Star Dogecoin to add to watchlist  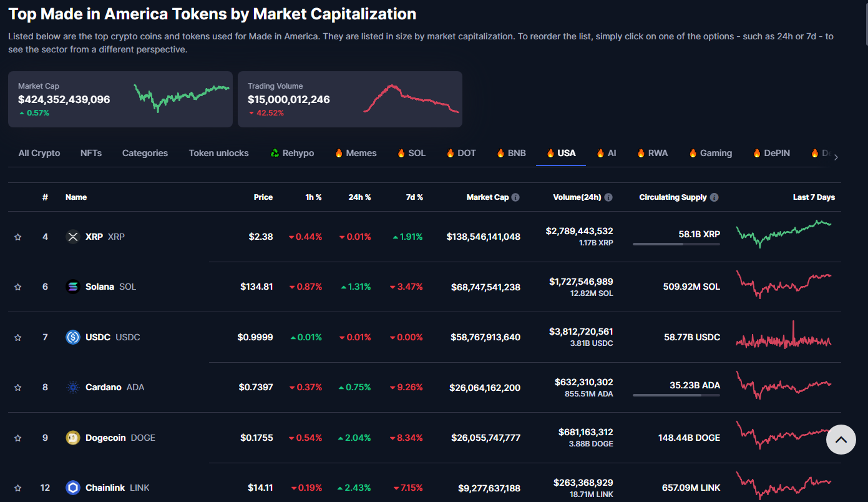(17, 438)
